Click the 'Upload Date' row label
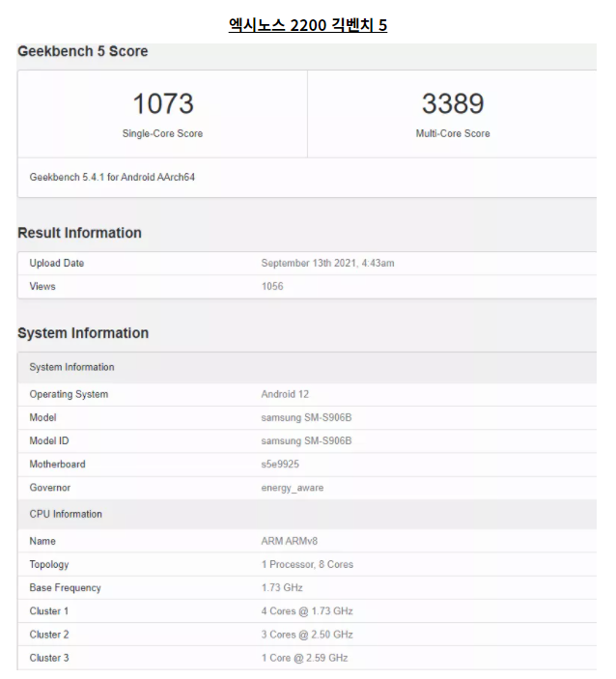The image size is (616, 679). tap(57, 263)
